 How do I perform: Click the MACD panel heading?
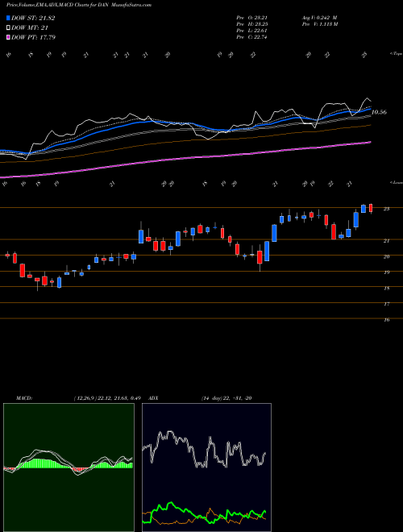[23, 398]
